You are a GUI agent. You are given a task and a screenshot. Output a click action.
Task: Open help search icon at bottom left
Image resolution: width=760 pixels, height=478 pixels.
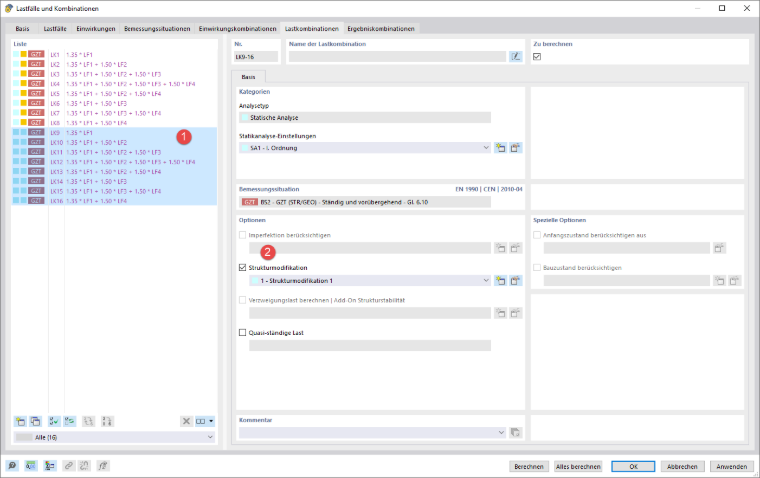click(12, 466)
